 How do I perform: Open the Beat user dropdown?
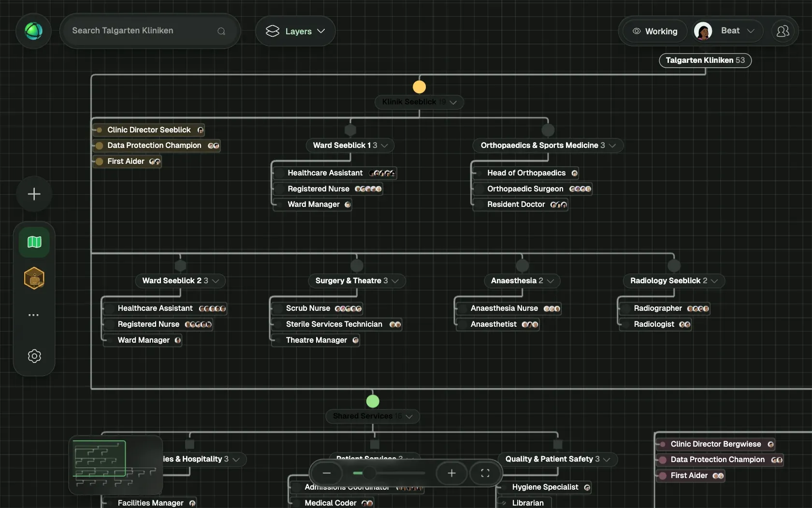(728, 31)
